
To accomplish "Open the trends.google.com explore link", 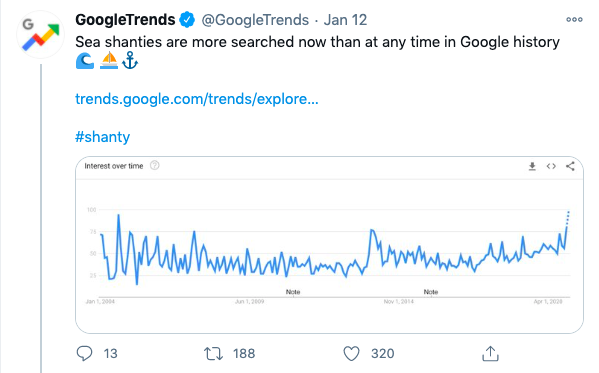I will 197,99.
